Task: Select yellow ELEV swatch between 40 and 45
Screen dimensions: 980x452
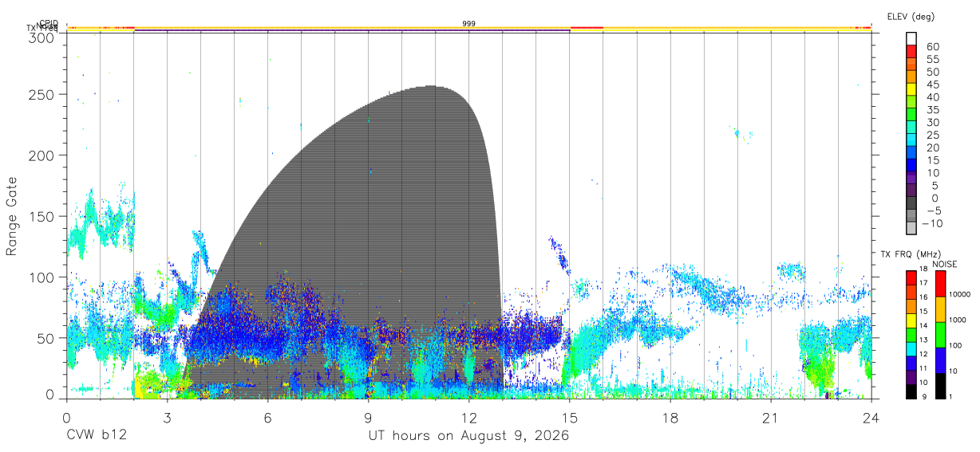Action: click(911, 89)
